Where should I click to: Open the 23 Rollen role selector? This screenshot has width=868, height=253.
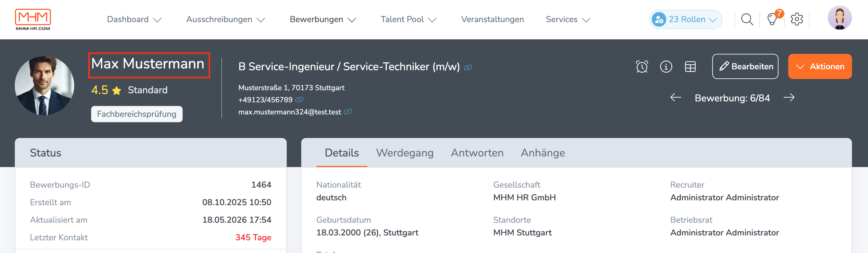coord(686,19)
